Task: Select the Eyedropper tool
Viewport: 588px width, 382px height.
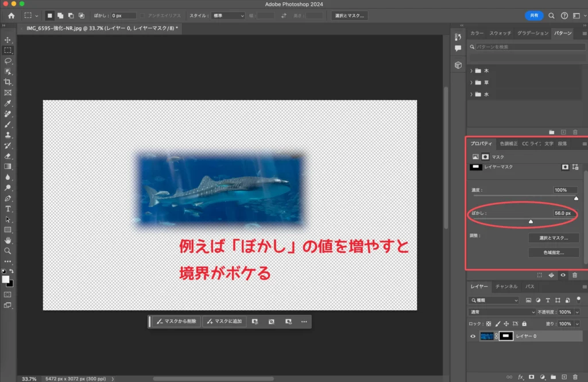Action: coord(8,103)
